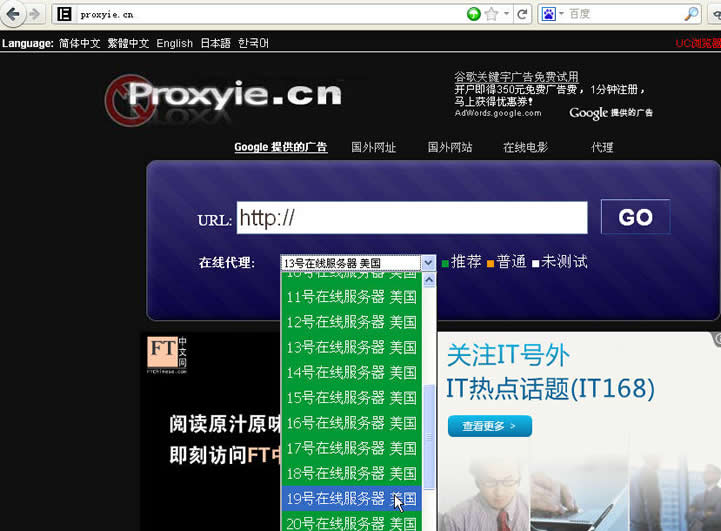Click the bookmark star icon

[491, 14]
